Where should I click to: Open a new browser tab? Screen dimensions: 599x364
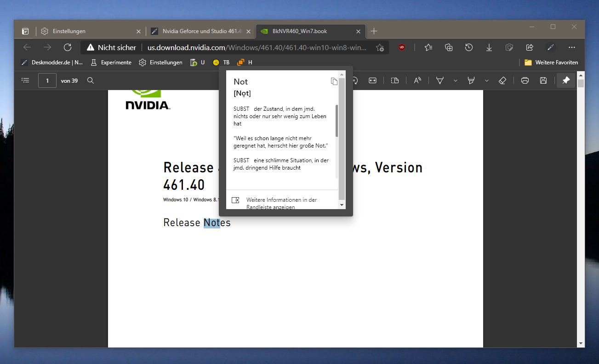tap(374, 31)
